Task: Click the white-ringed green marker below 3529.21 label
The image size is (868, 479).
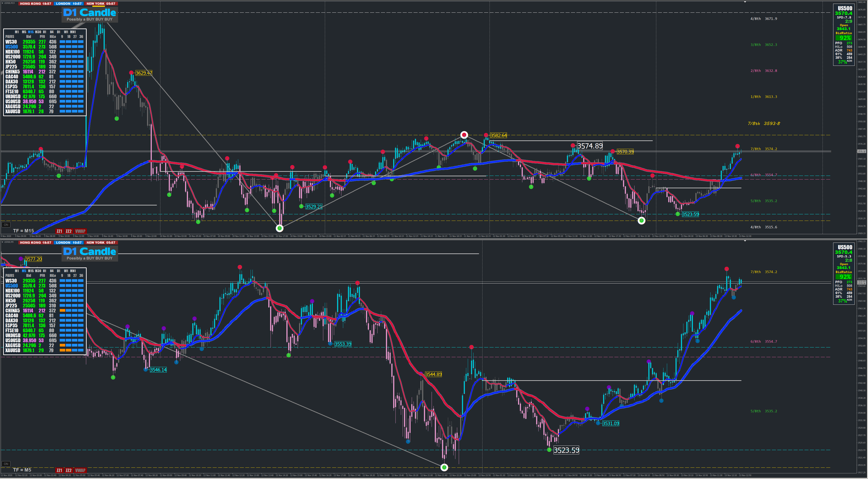Action: 279,228
